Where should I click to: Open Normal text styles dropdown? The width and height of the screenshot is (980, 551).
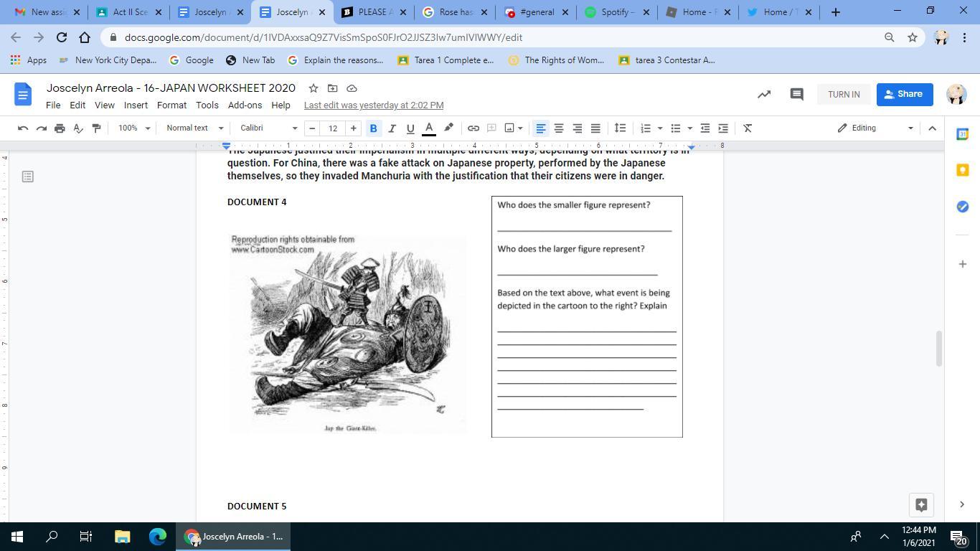194,128
